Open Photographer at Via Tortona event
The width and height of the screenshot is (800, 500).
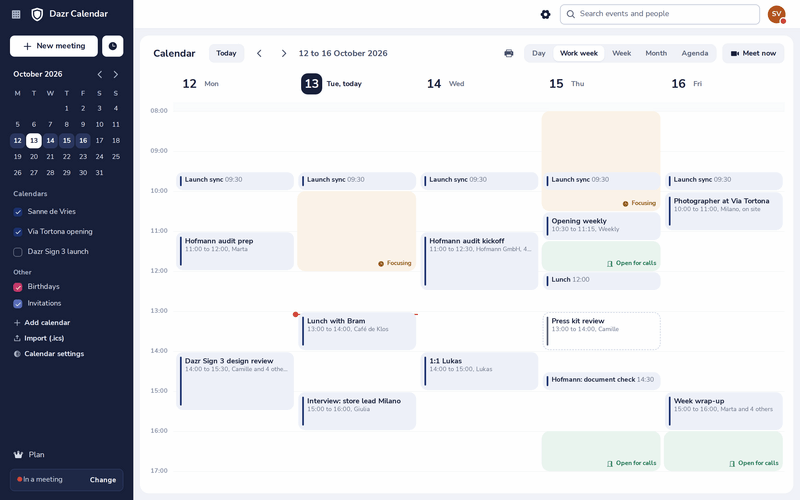pos(724,211)
